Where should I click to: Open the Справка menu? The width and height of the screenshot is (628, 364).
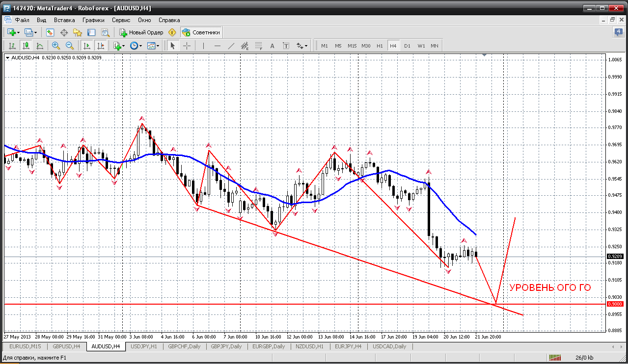click(x=169, y=20)
